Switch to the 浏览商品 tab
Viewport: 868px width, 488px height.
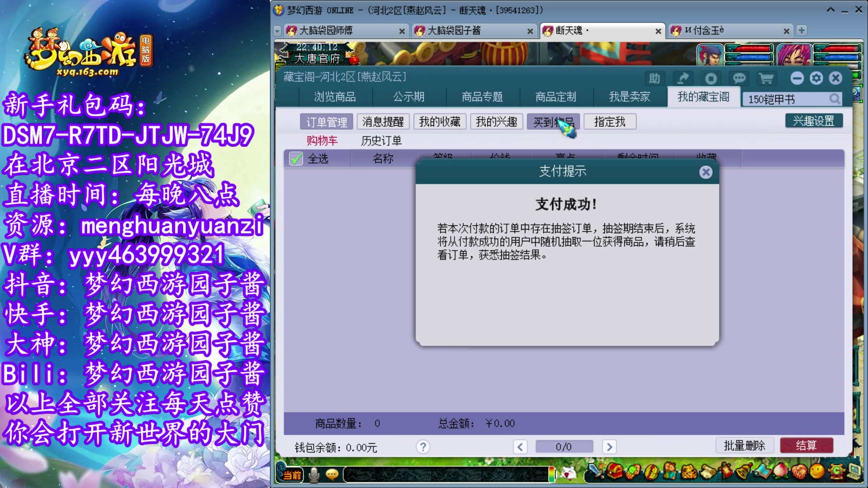tap(335, 97)
